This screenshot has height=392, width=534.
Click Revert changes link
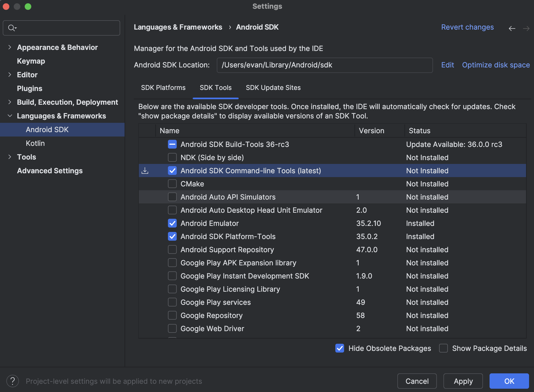[467, 27]
